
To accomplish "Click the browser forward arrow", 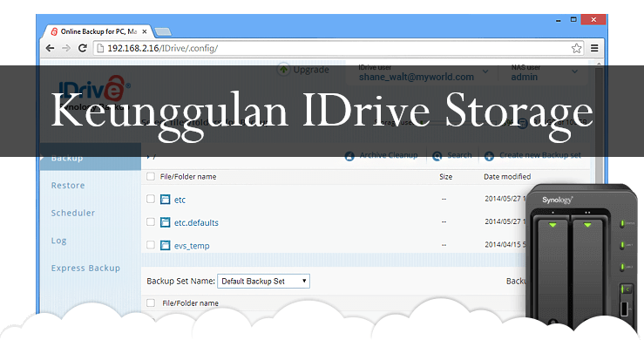I will pos(66,48).
